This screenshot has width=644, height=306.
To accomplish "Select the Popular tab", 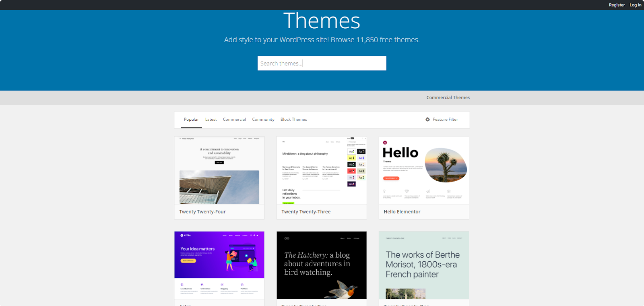I will (x=191, y=120).
